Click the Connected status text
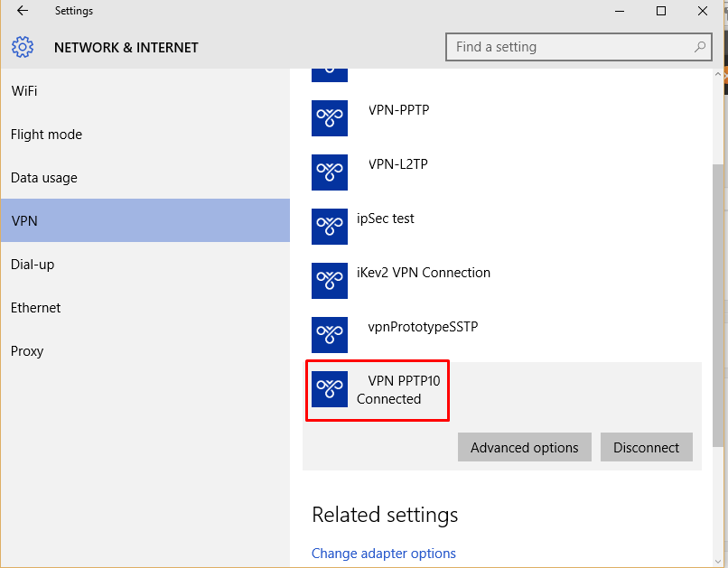728x568 pixels. [x=388, y=399]
